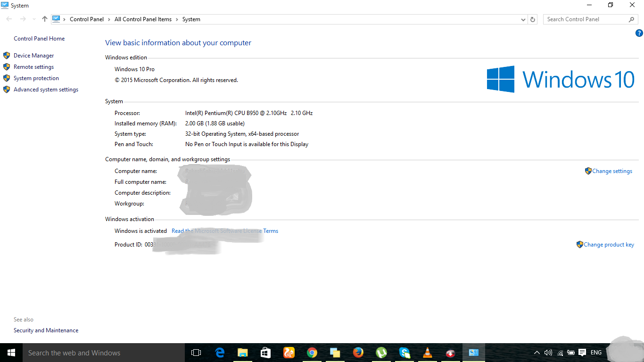The image size is (644, 362).
Task: Navigate to All Control Panel Items breadcrumb
Action: click(143, 19)
